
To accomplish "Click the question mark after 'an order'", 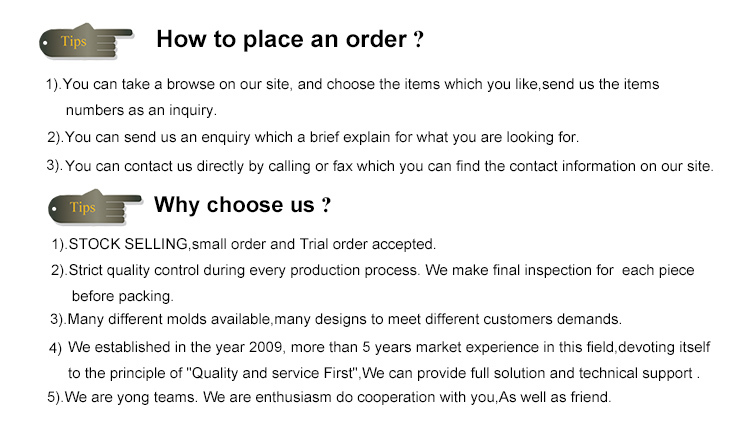I will pos(419,39).
